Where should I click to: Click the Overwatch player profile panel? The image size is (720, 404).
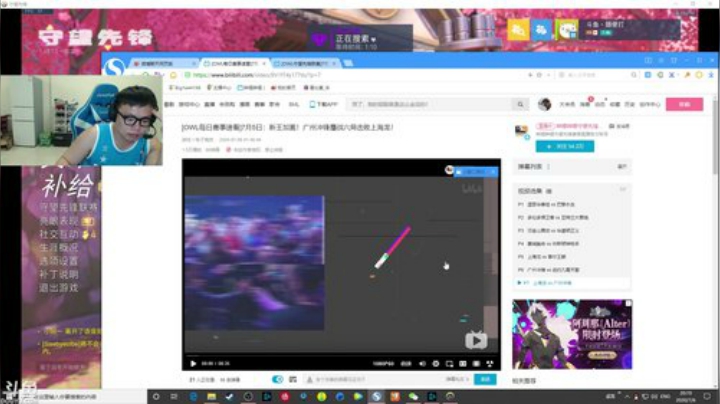pyautogui.click(x=618, y=29)
